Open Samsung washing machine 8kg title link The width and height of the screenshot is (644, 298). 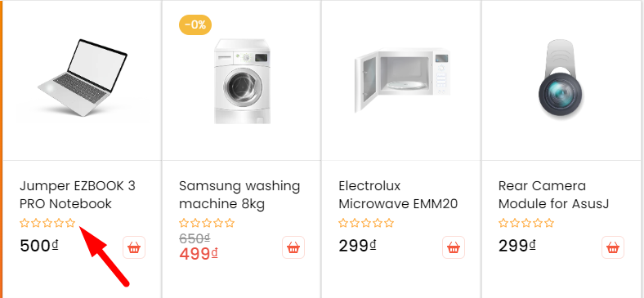[x=239, y=195]
